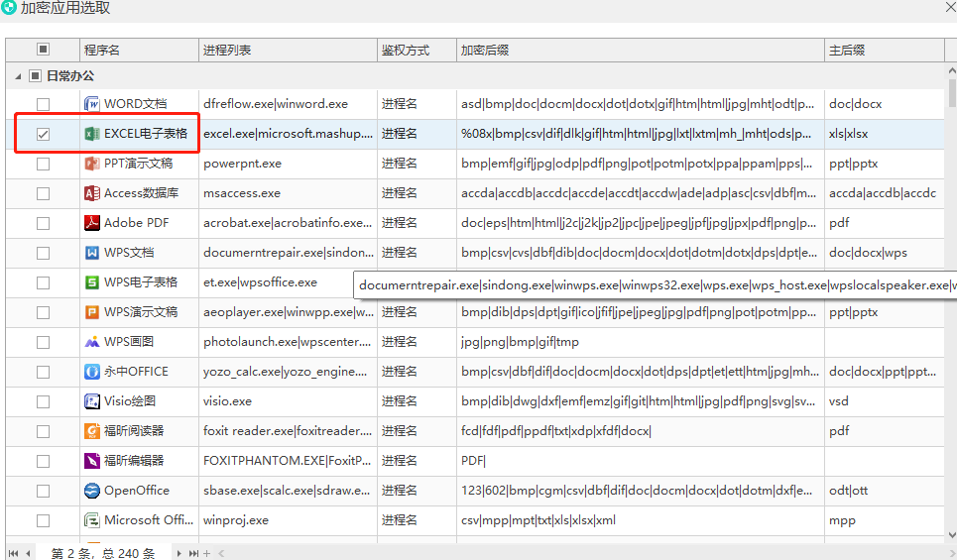The image size is (957, 560).
Task: Click the Adobe PDF program icon
Action: (x=91, y=223)
